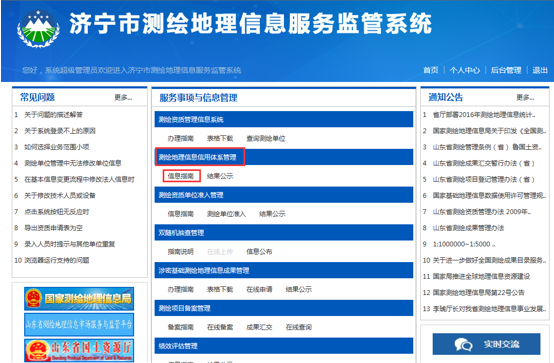
Task: Open notice 山东省测绘成果汇交暂行办法(省)
Action: tap(483, 163)
